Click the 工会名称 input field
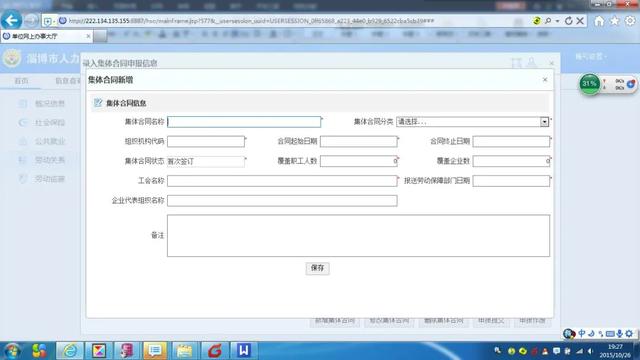The image size is (640, 360). (x=282, y=181)
